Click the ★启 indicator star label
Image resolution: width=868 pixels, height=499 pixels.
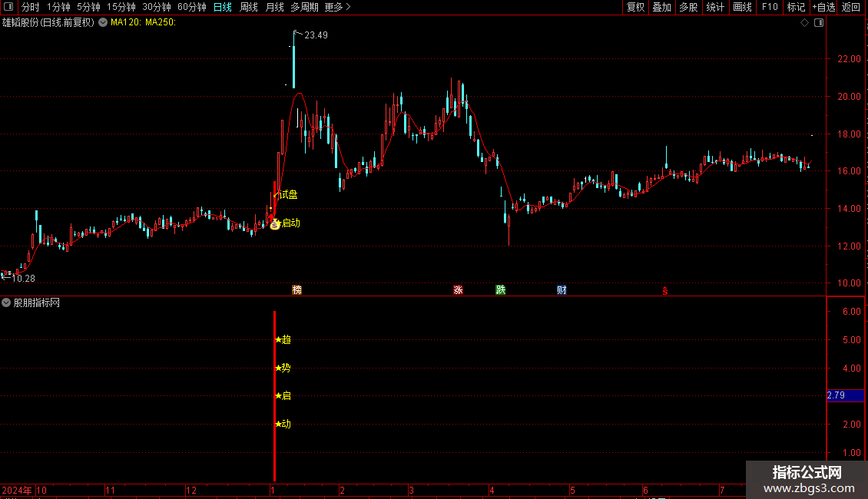coord(283,395)
